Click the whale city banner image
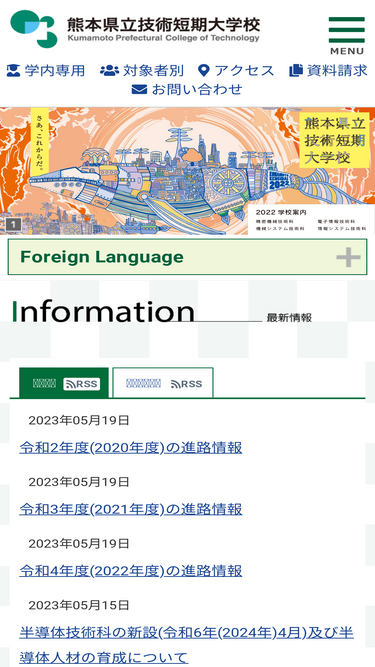This screenshot has width=375, height=667. click(188, 171)
